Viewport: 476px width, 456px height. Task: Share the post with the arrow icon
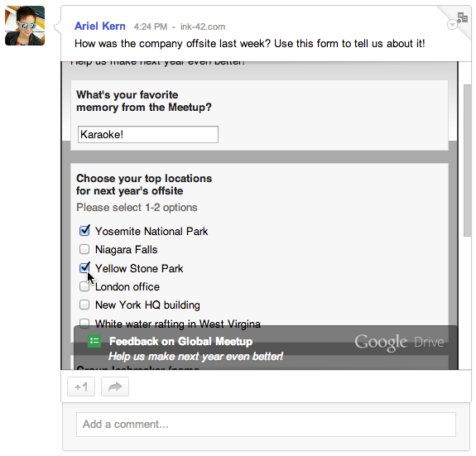pyautogui.click(x=115, y=386)
